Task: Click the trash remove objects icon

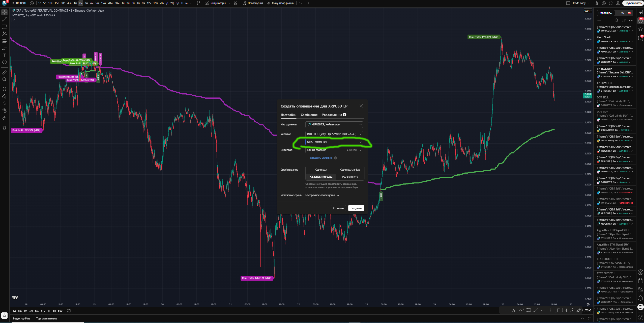Action: pos(4,127)
